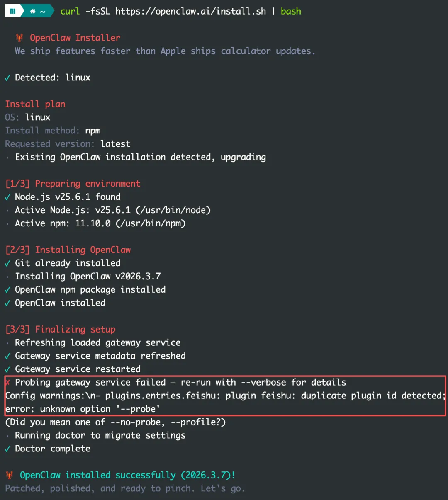Click the checkmark beside Node.js v25.6.1 found
The height and width of the screenshot is (500, 448).
click(7, 197)
